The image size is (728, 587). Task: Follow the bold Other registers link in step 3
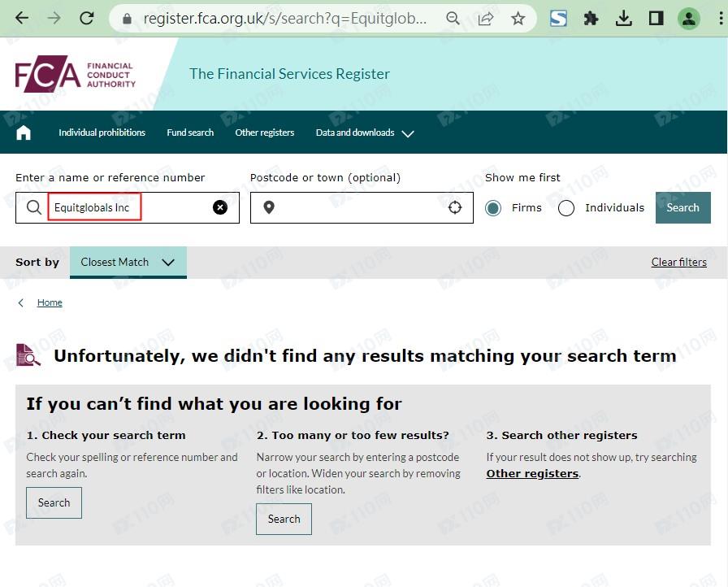pyautogui.click(x=532, y=473)
